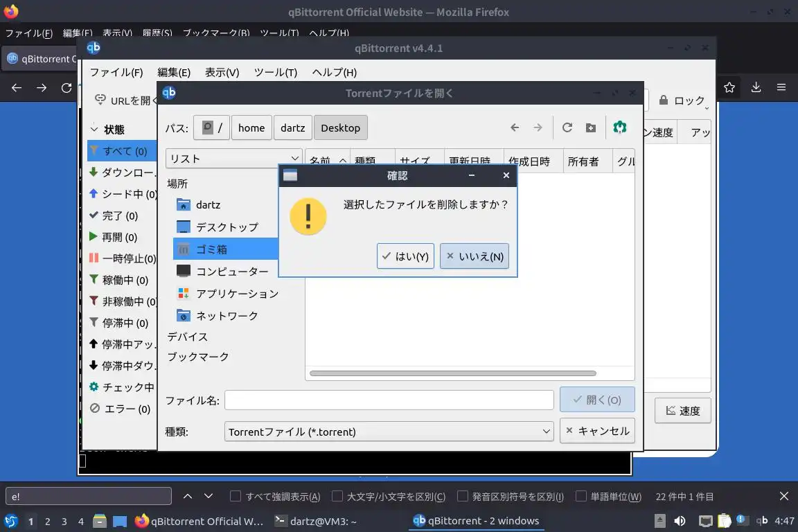Open volume control in system tray
The width and height of the screenshot is (798, 532).
[x=680, y=521]
